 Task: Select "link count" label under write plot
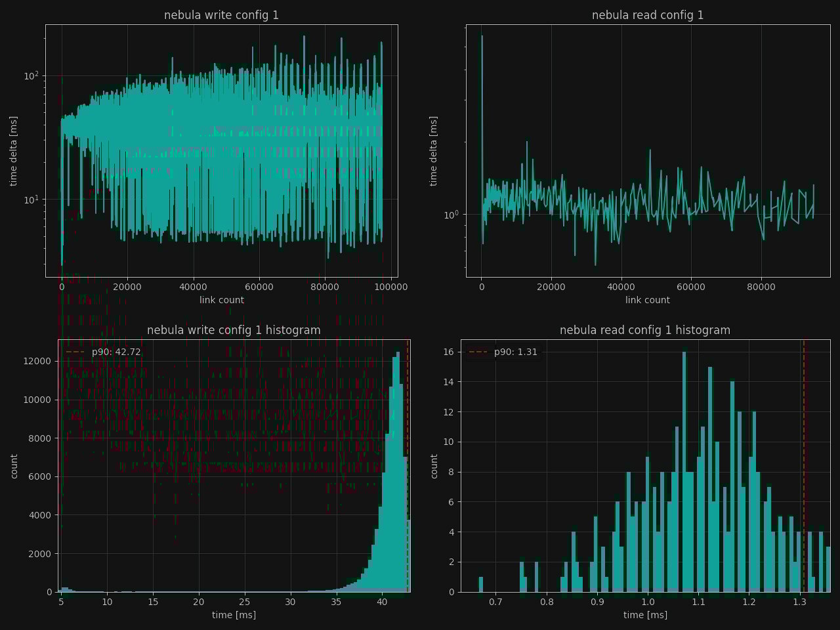[222, 300]
